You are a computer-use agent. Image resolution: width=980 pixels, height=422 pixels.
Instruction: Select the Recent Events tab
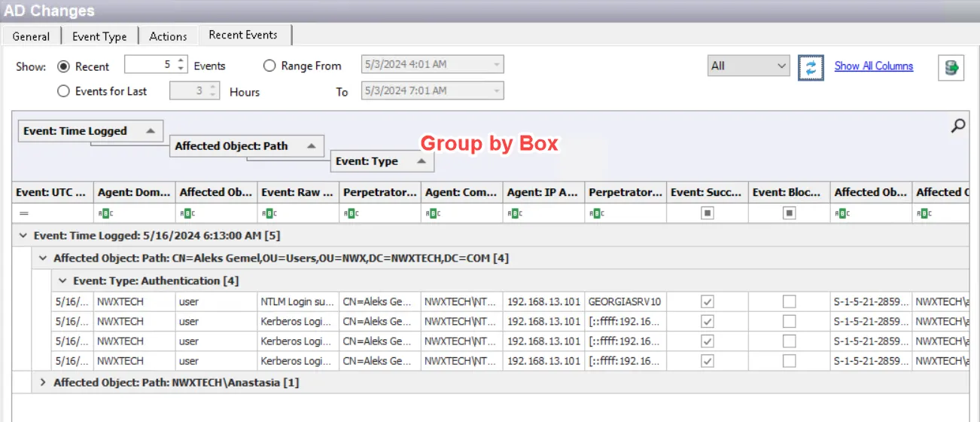click(x=243, y=35)
